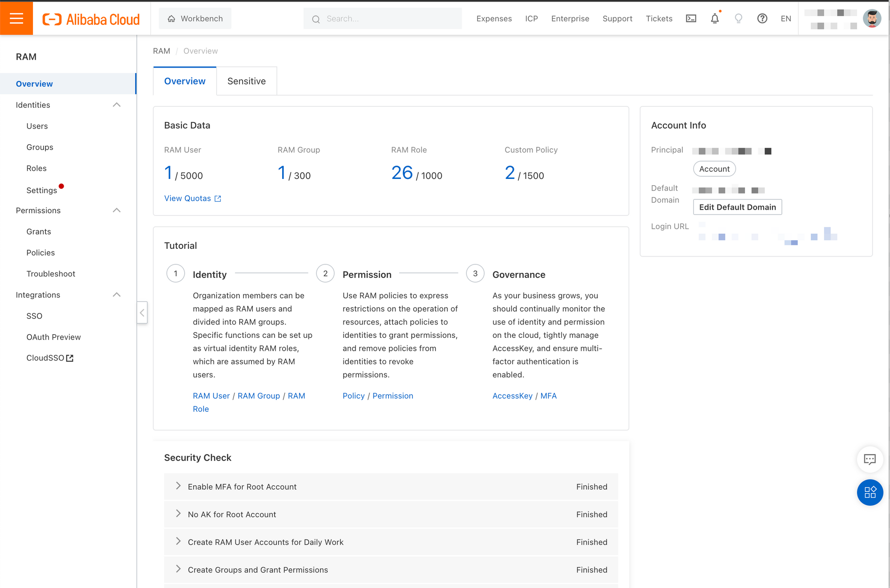The height and width of the screenshot is (588, 890).
Task: Open the hamburger navigation menu
Action: click(x=16, y=18)
